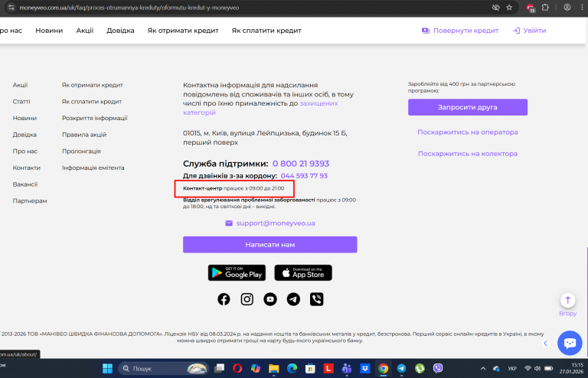Click the red extension icon in toolbar
The image size is (588, 378).
(531, 8)
